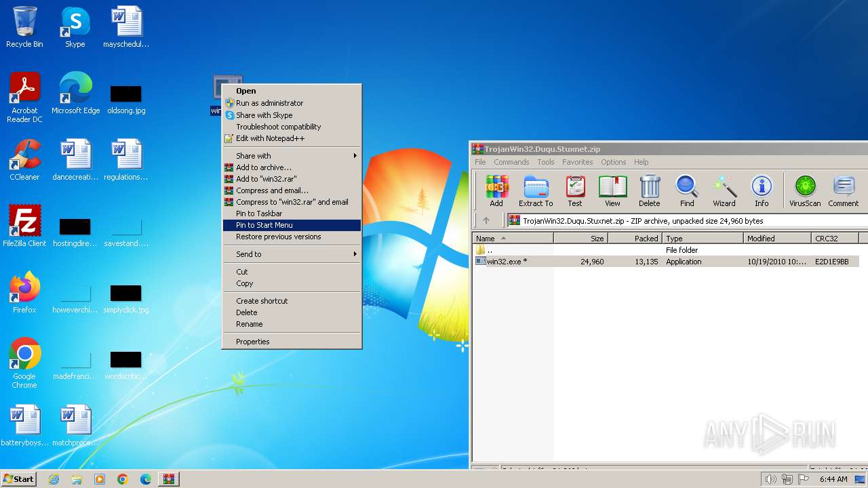The width and height of the screenshot is (868, 488).
Task: Sort archive list by Packed column
Action: pyautogui.click(x=635, y=239)
